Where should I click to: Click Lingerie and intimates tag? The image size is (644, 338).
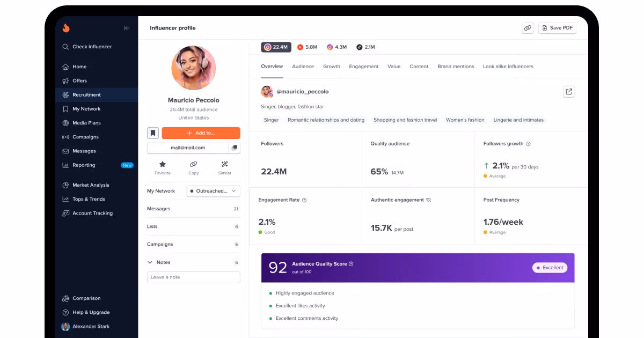point(518,120)
